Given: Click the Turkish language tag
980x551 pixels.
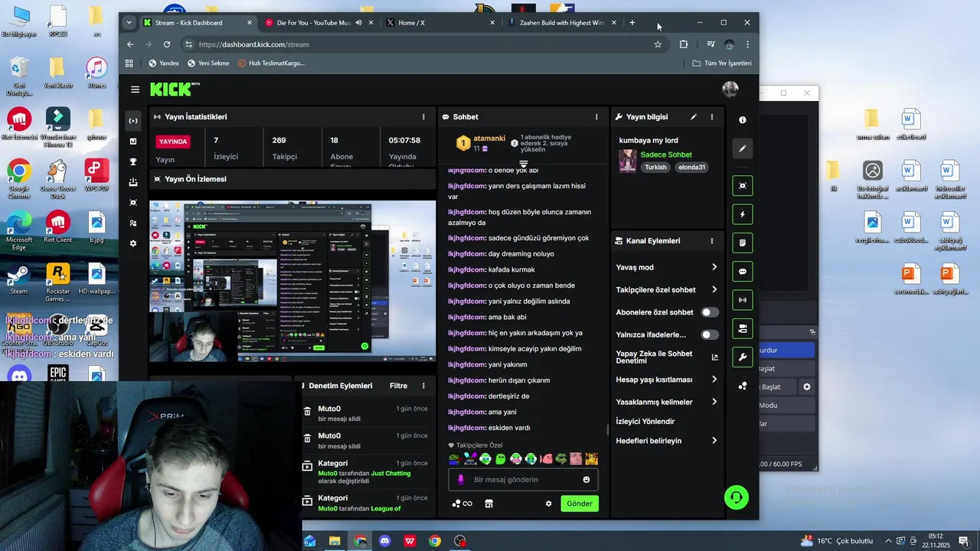Looking at the screenshot, I should point(655,168).
